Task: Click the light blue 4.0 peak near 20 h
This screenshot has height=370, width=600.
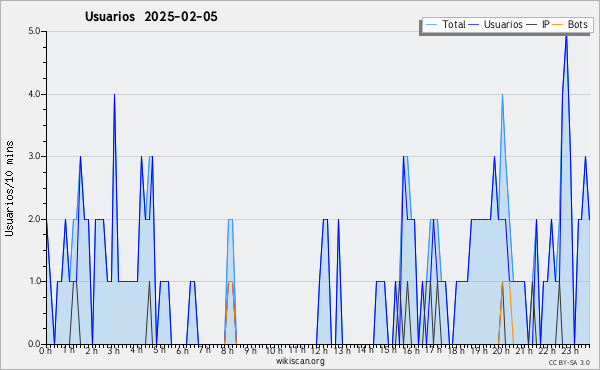Action: [x=502, y=95]
